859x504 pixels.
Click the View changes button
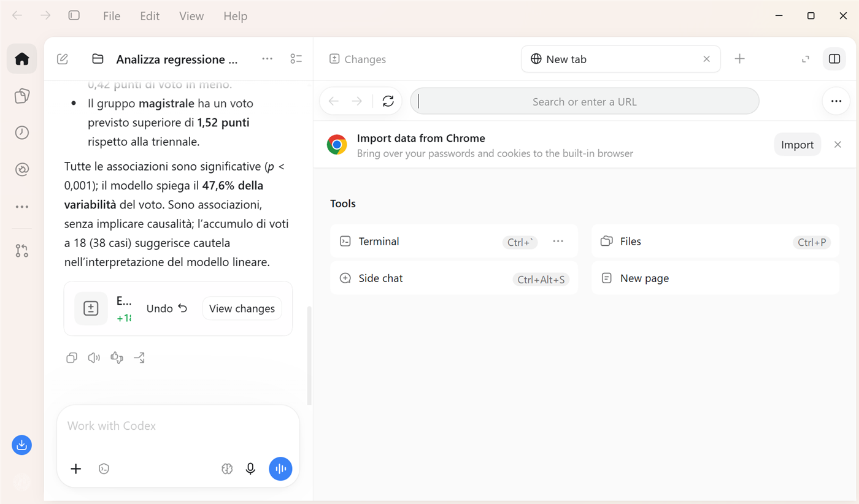[242, 308]
